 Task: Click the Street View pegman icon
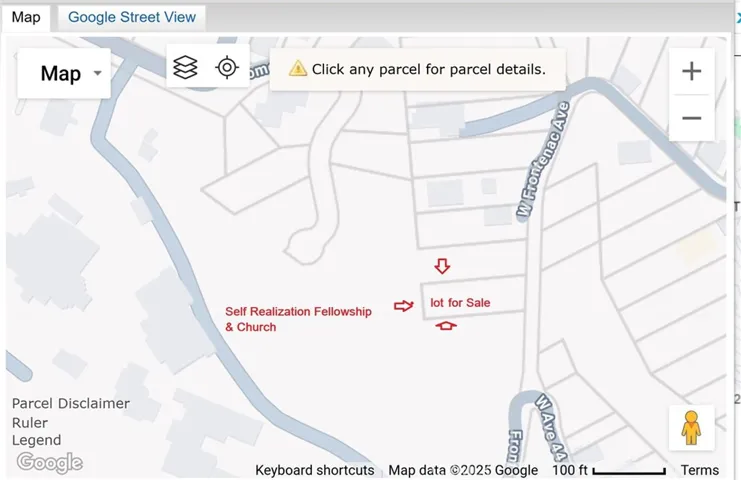691,428
